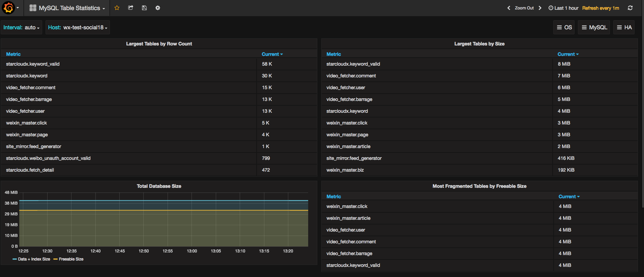Open MySQL Table Statistics dashboard dropdown
Screen dimensions: 644x277
coord(67,8)
